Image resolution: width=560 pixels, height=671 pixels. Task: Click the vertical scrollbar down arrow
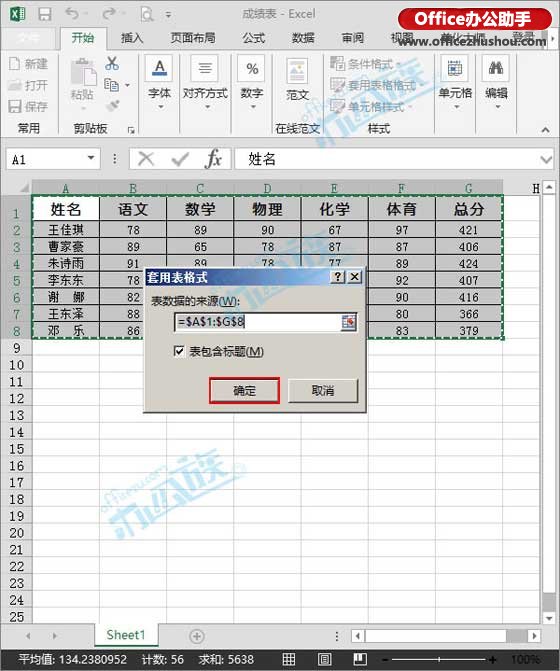click(x=549, y=618)
